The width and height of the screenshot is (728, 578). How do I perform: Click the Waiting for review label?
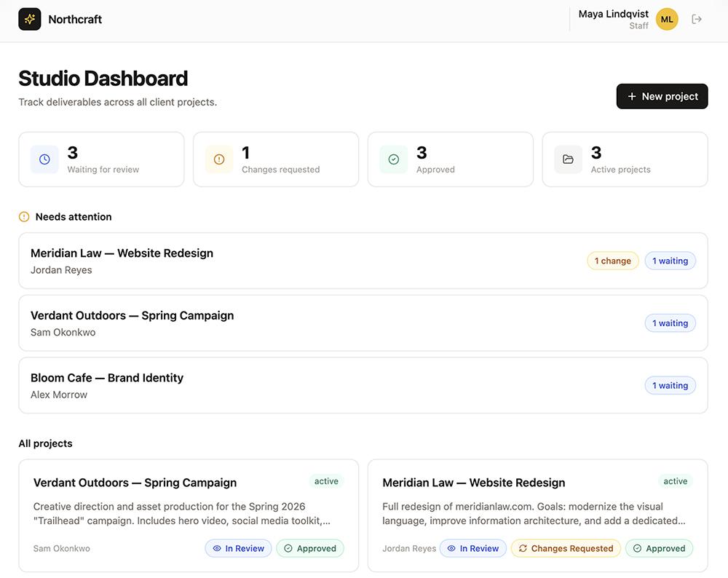(x=103, y=170)
